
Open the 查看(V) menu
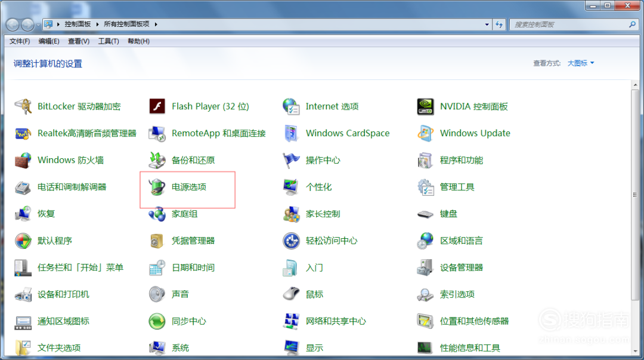coord(79,41)
